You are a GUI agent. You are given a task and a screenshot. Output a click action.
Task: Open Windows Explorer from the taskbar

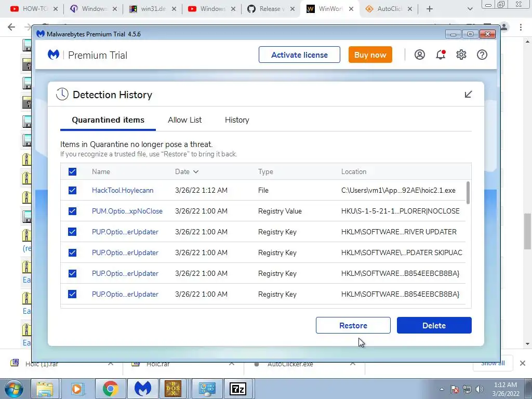(45, 389)
